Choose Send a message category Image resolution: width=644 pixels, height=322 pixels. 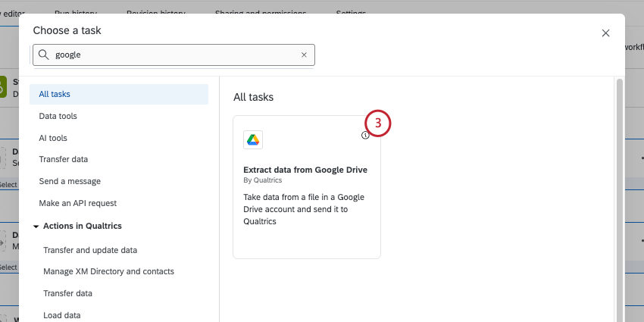[x=70, y=181]
